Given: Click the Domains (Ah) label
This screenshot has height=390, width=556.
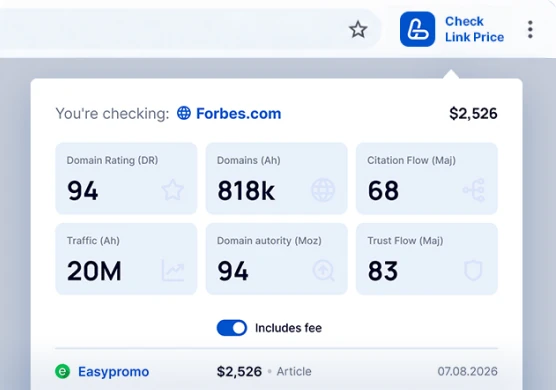Looking at the screenshot, I should click(249, 160).
